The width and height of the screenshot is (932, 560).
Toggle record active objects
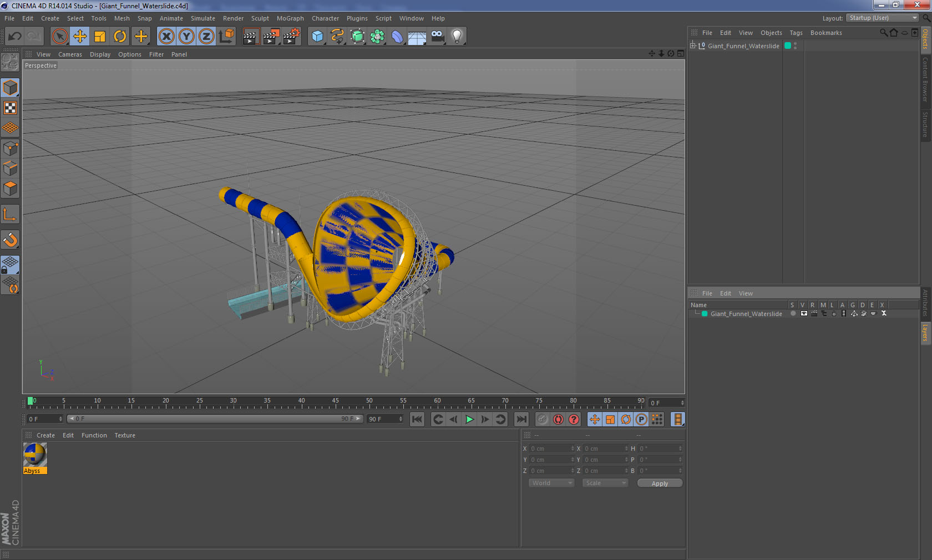(543, 419)
